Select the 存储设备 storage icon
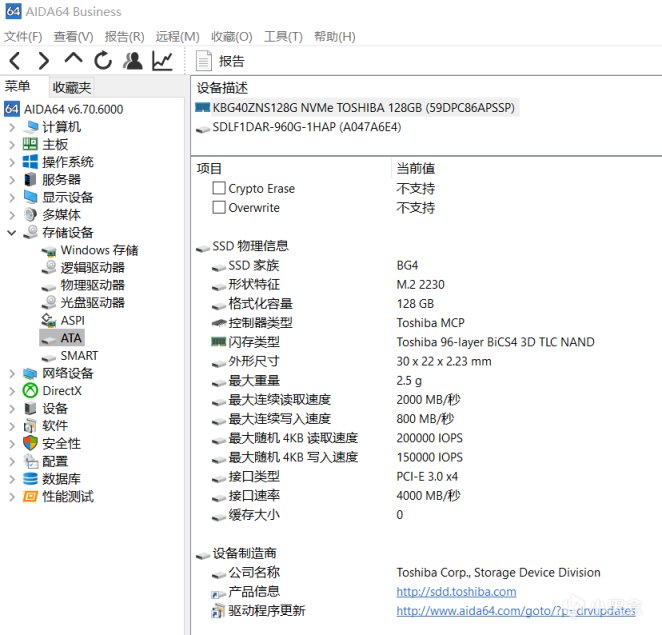Screen dimensions: 662x635 coord(30,232)
